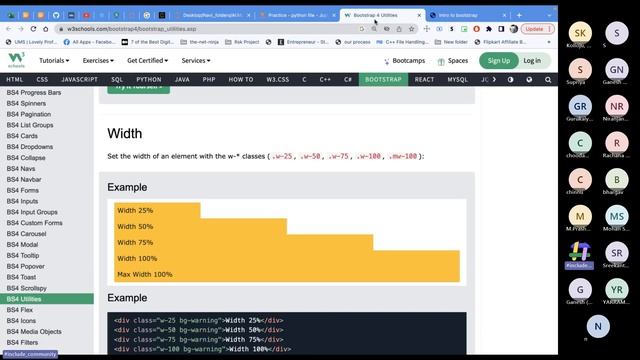Open Flipkart Affiliate bookmark
This screenshot has width=640, height=360.
coord(500,42)
